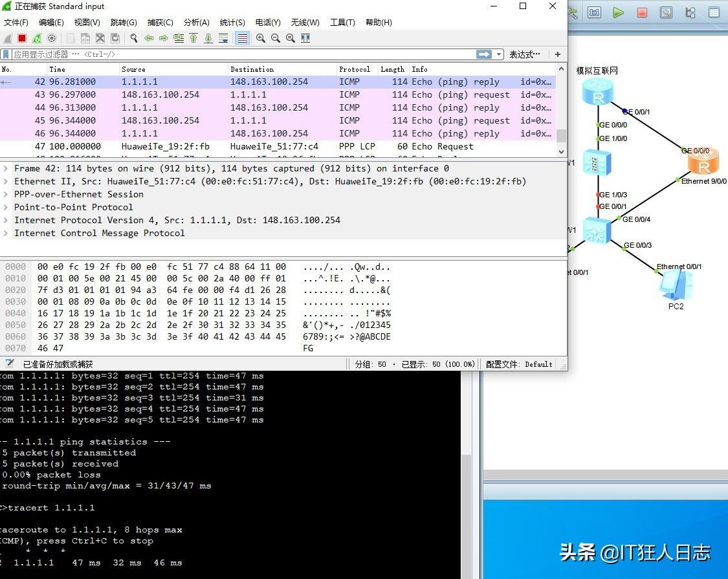
Task: Toggle packet list colorization
Action: click(x=242, y=38)
